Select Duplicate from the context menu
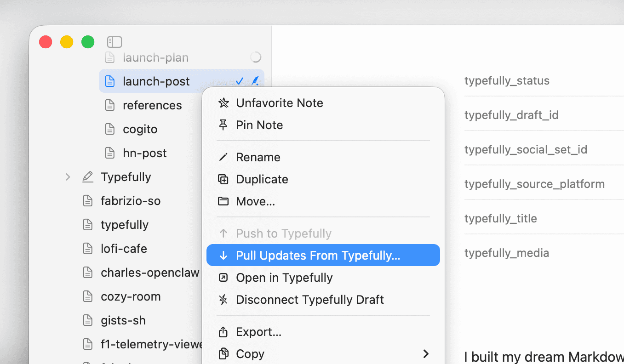Screen dimensions: 624x364 (x=323, y=179)
